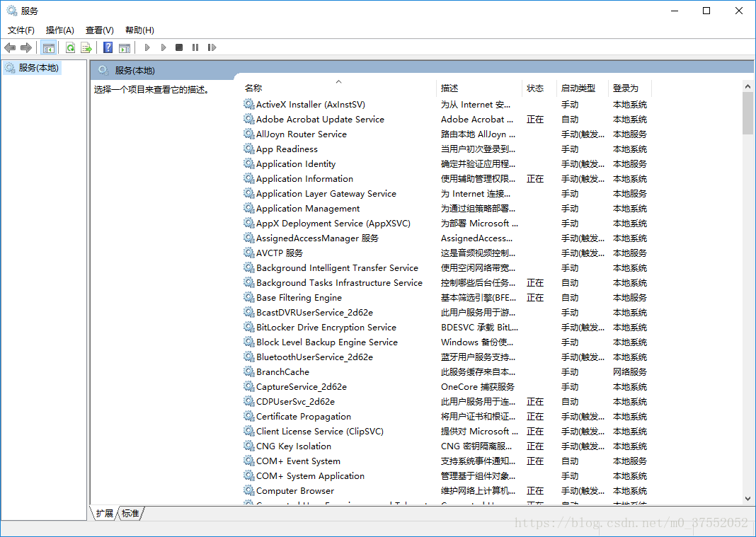Click the Stop service toolbar icon

(179, 47)
